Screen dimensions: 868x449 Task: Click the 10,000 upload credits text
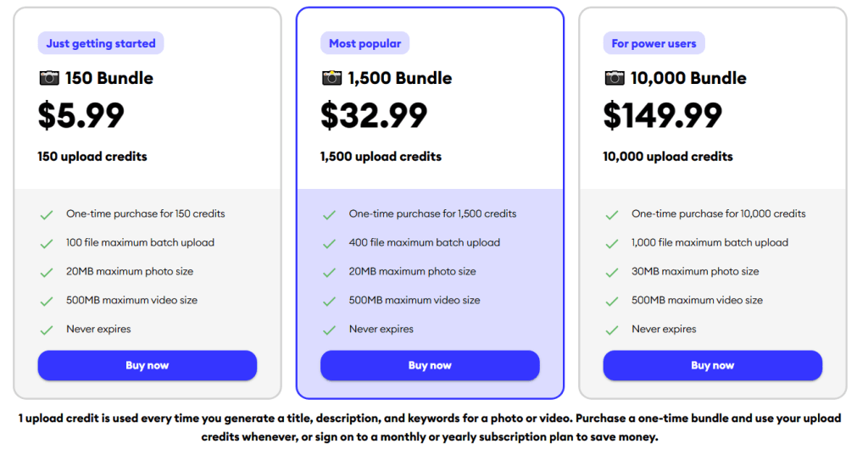tap(668, 157)
